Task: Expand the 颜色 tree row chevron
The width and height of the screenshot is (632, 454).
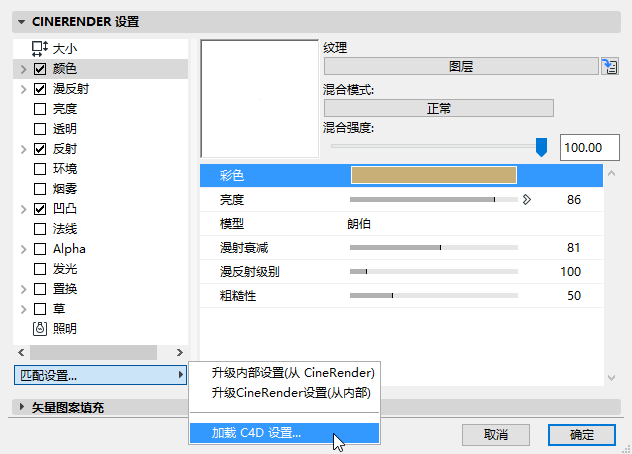Action: click(x=23, y=69)
